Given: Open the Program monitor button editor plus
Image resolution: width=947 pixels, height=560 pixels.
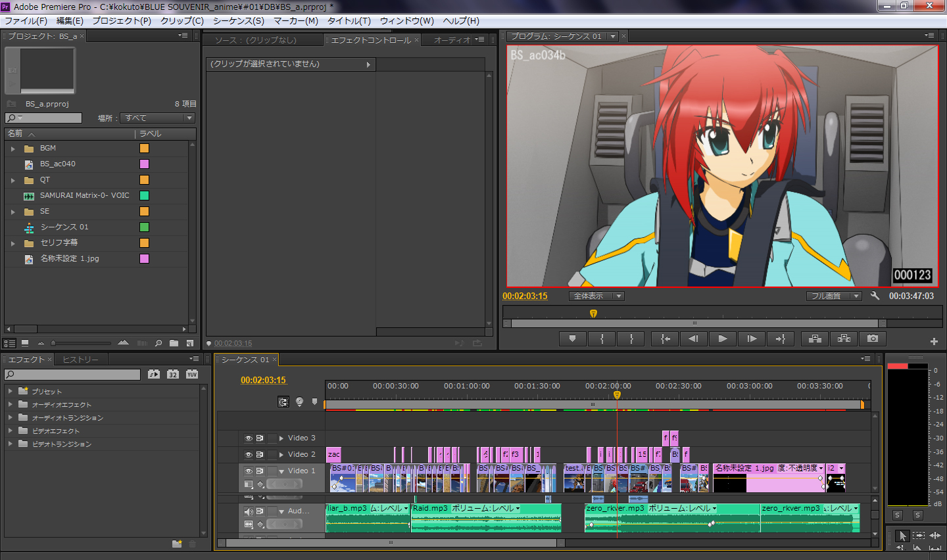Looking at the screenshot, I should (934, 341).
